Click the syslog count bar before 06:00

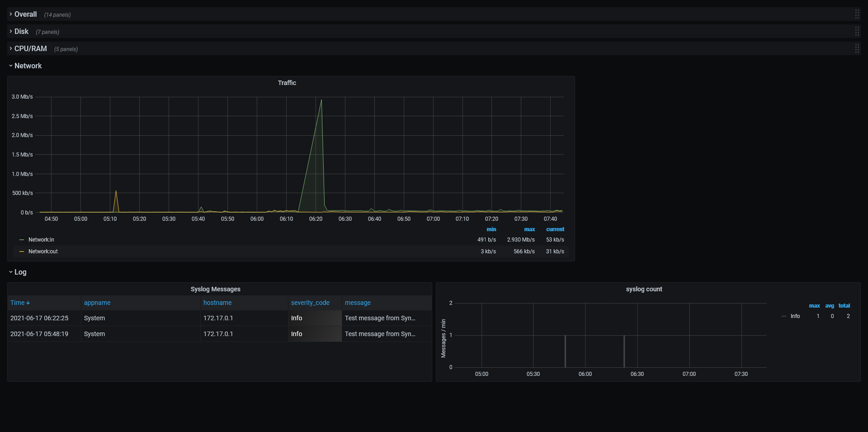(x=565, y=351)
